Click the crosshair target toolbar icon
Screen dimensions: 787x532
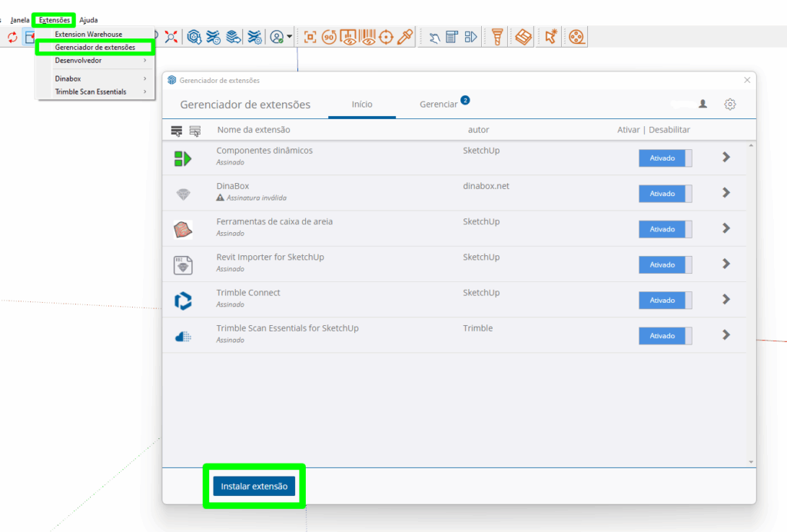[x=386, y=37]
